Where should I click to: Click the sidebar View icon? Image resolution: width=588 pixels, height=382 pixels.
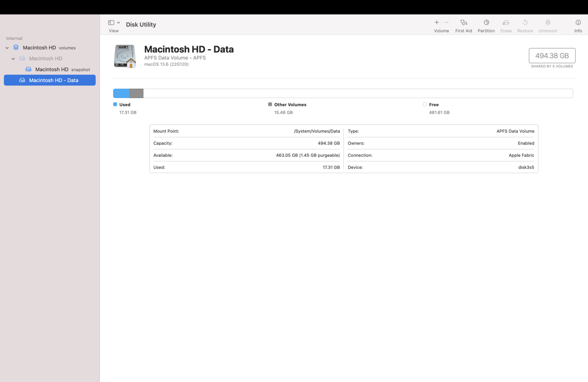pyautogui.click(x=111, y=23)
